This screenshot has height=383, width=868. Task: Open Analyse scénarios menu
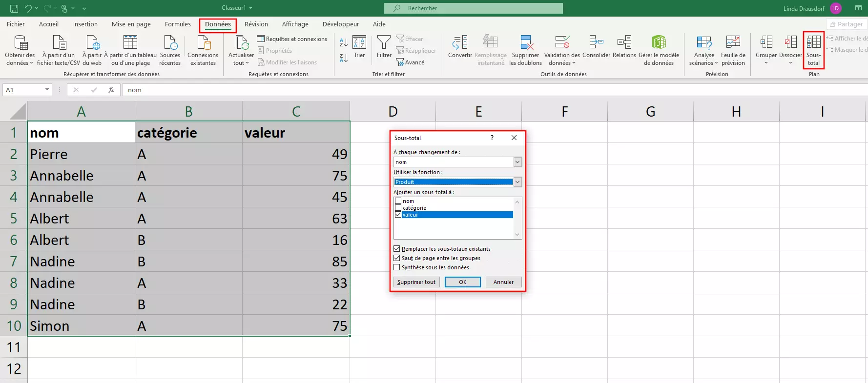point(703,50)
